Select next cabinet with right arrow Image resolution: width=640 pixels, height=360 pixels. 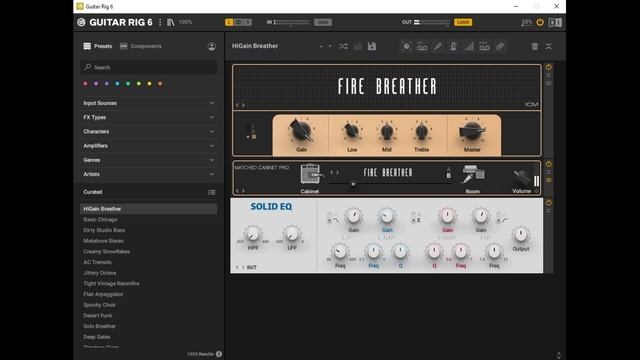(x=338, y=173)
